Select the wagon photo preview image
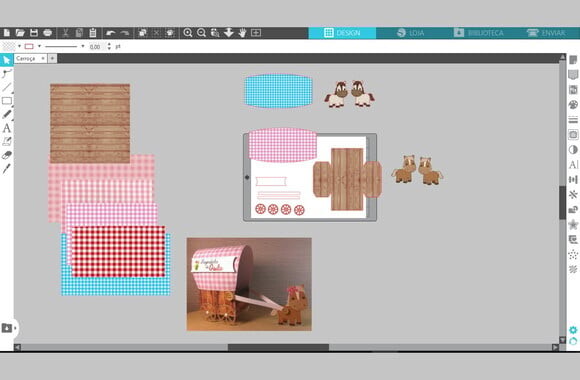Screen dimensions: 580x380 pos(249,284)
